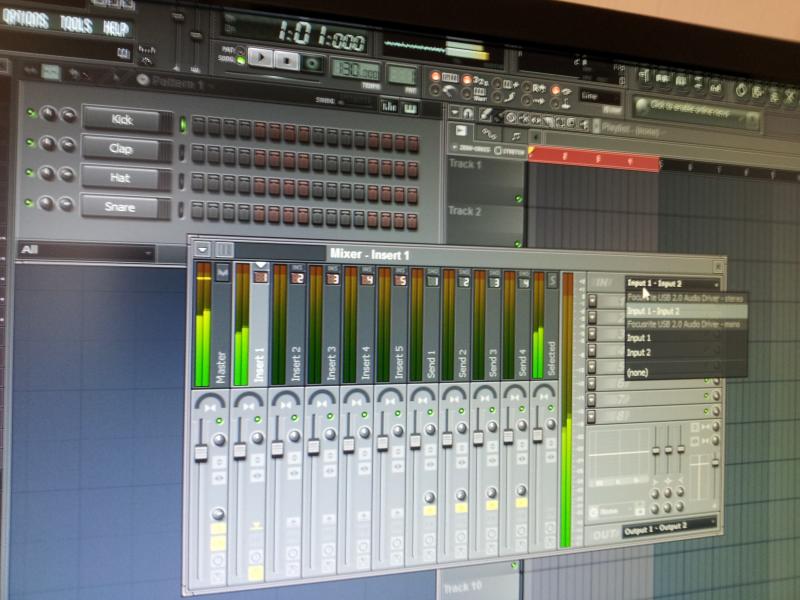The width and height of the screenshot is (800, 600).
Task: Click the Master track volume fader
Action: pos(201,453)
